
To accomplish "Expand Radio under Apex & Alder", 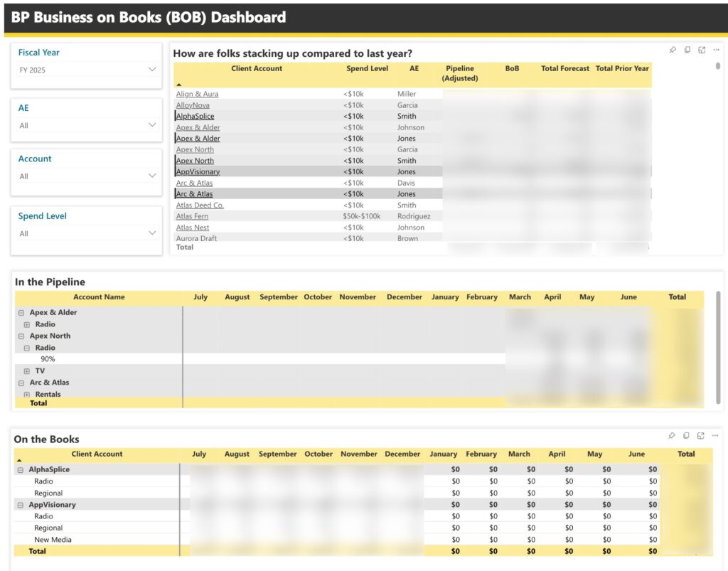I will point(27,324).
